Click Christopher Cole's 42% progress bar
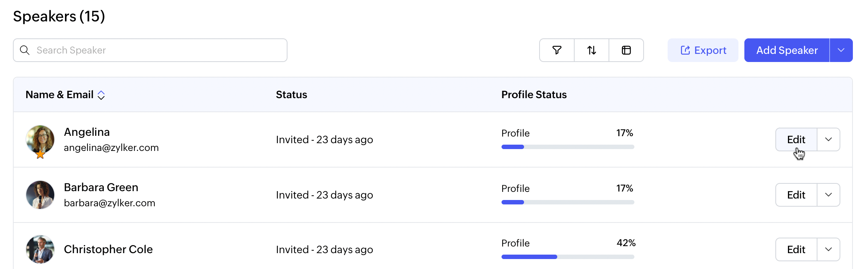 pyautogui.click(x=568, y=257)
